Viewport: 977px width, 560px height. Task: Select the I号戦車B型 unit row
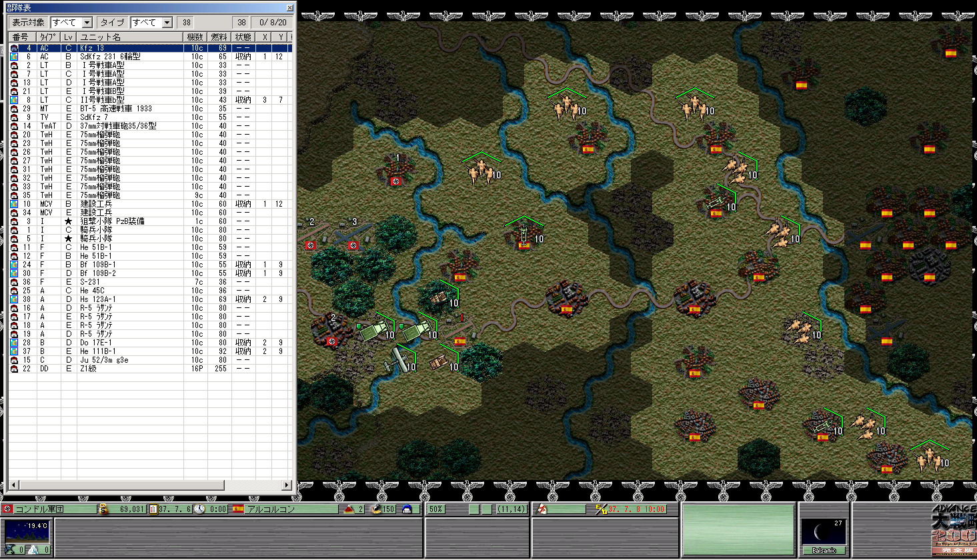coord(150,91)
